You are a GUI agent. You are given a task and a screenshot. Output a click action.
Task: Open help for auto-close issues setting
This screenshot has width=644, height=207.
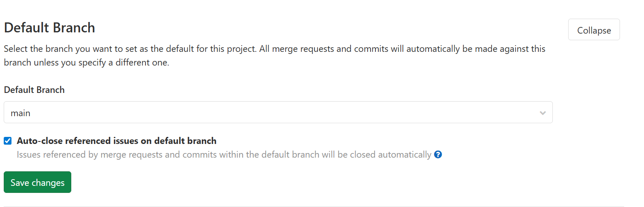(x=438, y=155)
